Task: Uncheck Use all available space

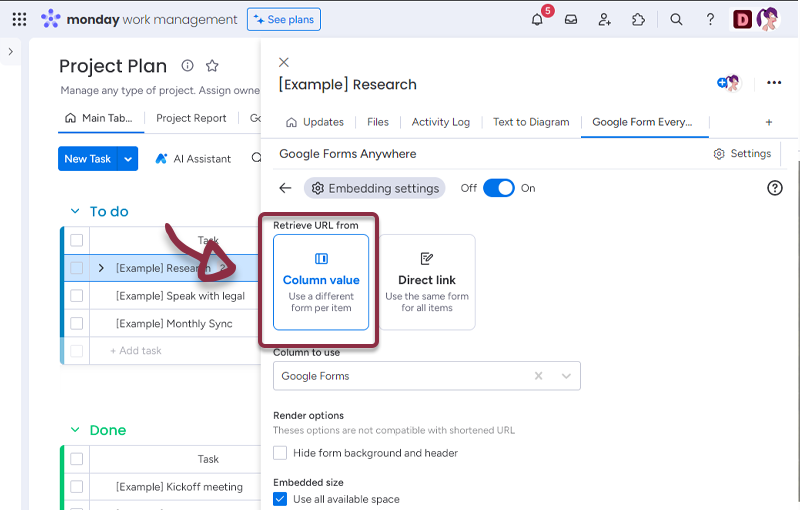Action: (x=280, y=499)
